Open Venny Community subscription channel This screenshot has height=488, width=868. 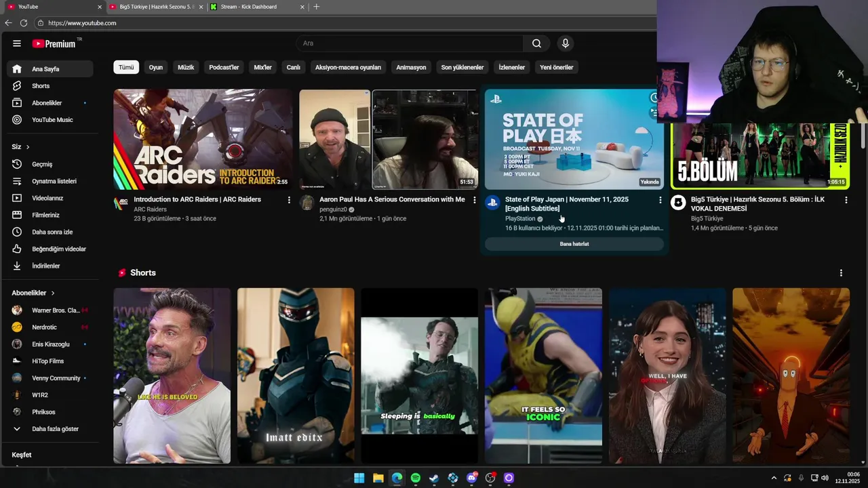[50, 378]
